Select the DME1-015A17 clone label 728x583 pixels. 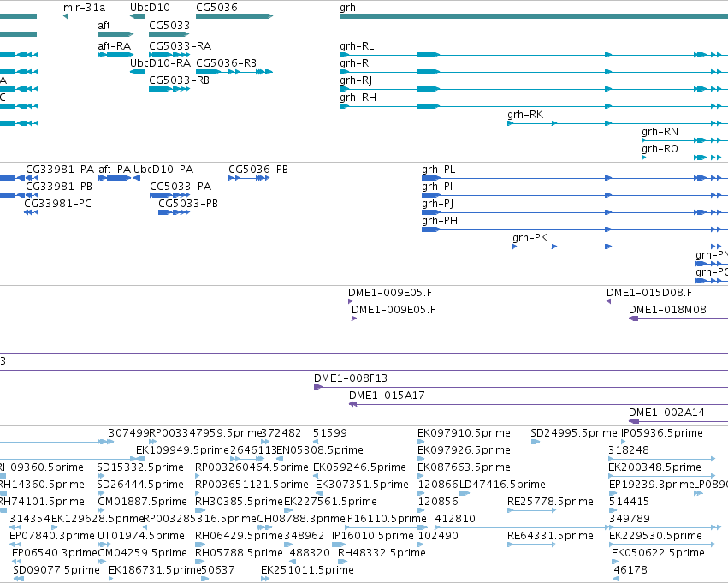click(387, 396)
